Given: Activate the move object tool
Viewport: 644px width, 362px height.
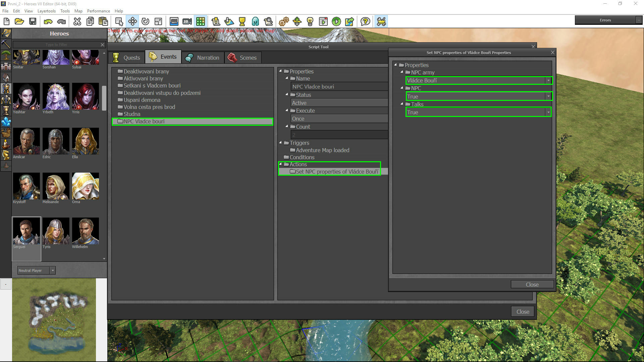Looking at the screenshot, I should (x=132, y=22).
